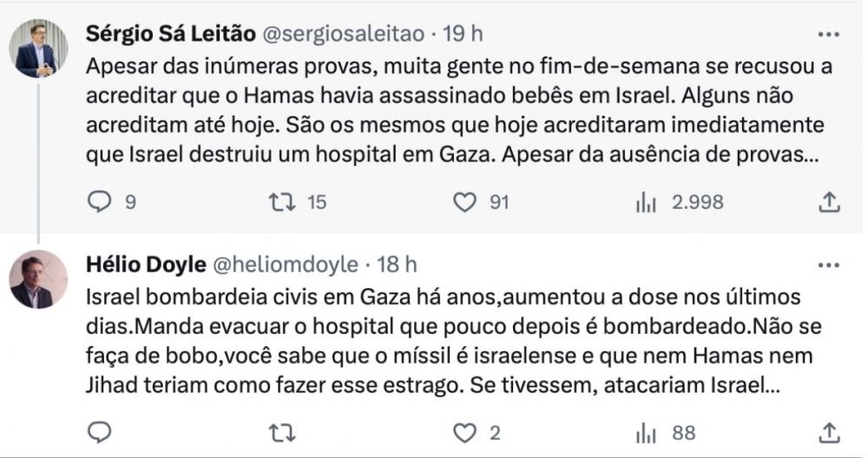Like Hélio Doyle's reply

(466, 431)
